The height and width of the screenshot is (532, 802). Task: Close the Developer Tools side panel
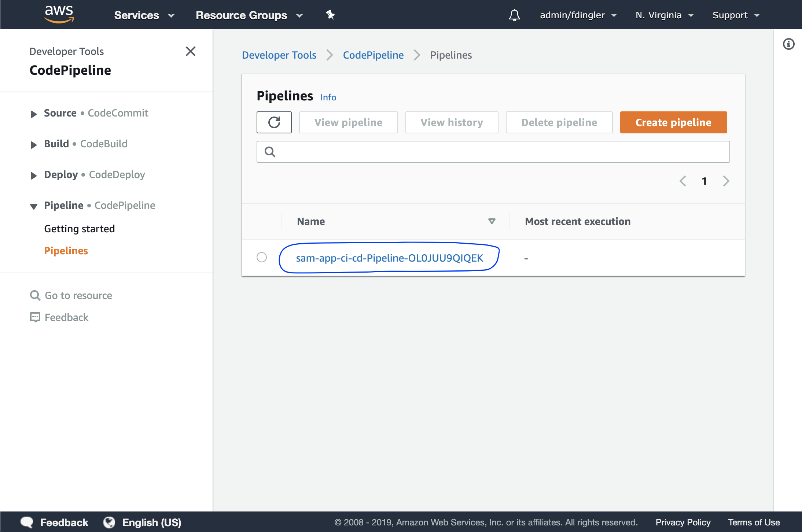191,51
